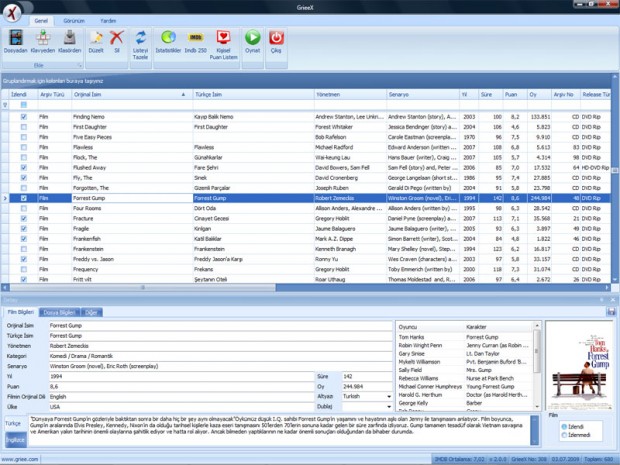Show the İngilizce plot summary
620x465 pixels.
pyautogui.click(x=15, y=440)
